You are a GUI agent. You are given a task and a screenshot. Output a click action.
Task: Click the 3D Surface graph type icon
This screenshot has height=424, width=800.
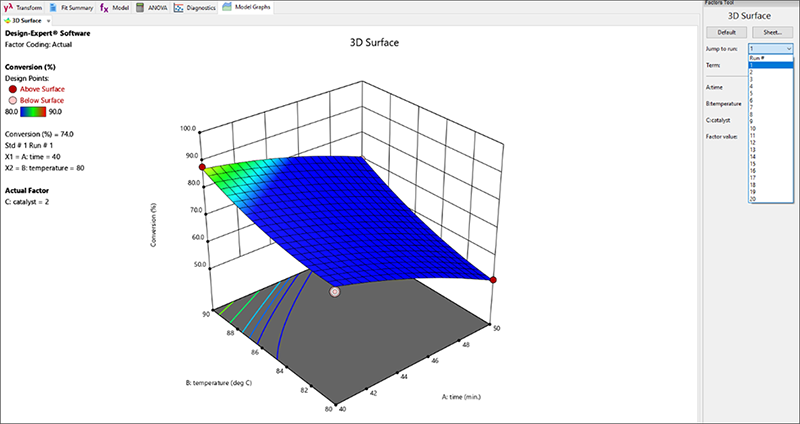click(7, 20)
